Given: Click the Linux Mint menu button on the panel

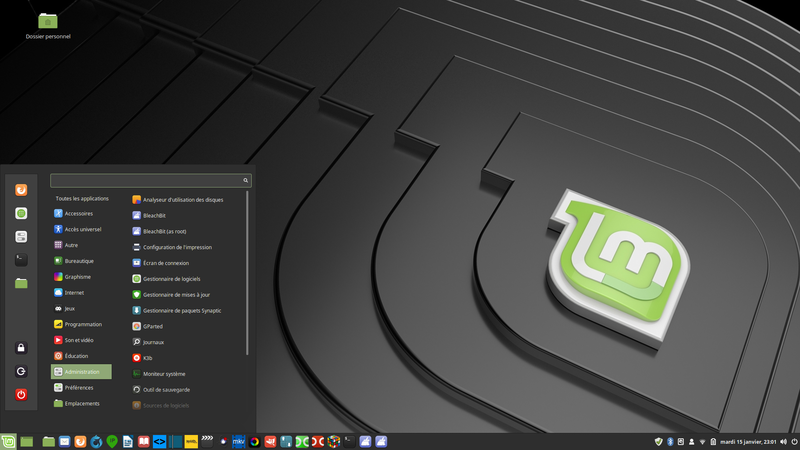Looking at the screenshot, I should click(8, 441).
